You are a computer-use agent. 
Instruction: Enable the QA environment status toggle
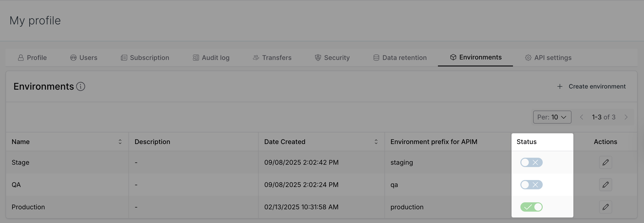point(531,185)
